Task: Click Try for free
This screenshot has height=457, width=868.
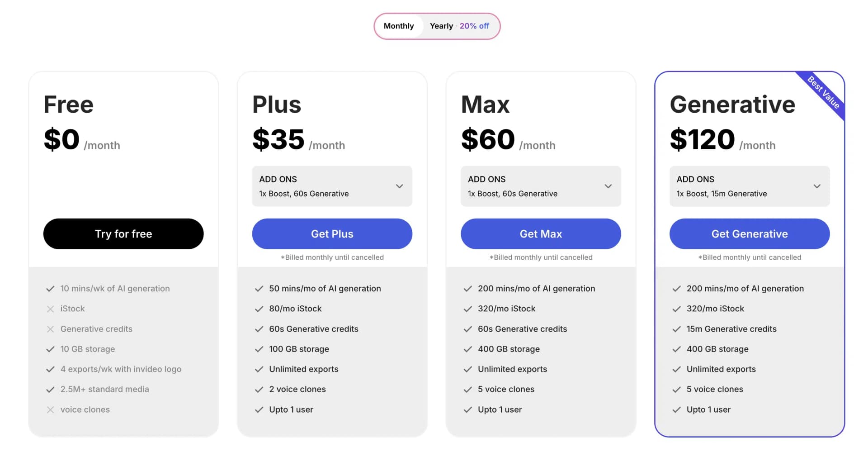Action: pos(123,234)
